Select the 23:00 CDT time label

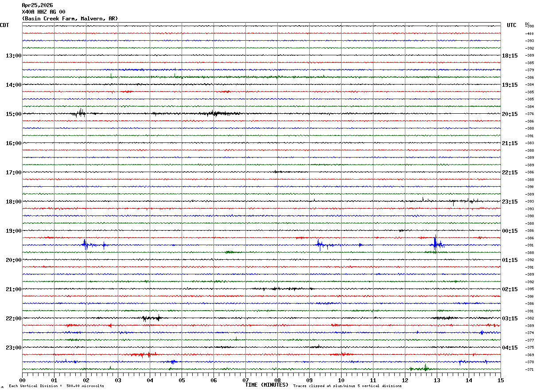[13, 348]
